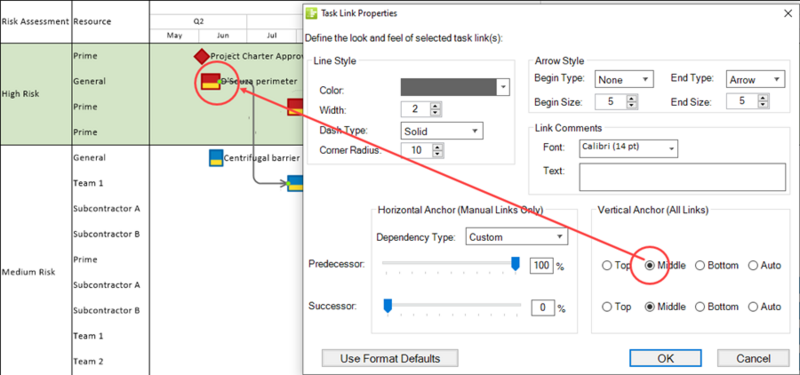The height and width of the screenshot is (375, 800).
Task: Click the Medium Risk swimlane label
Action: click(28, 272)
